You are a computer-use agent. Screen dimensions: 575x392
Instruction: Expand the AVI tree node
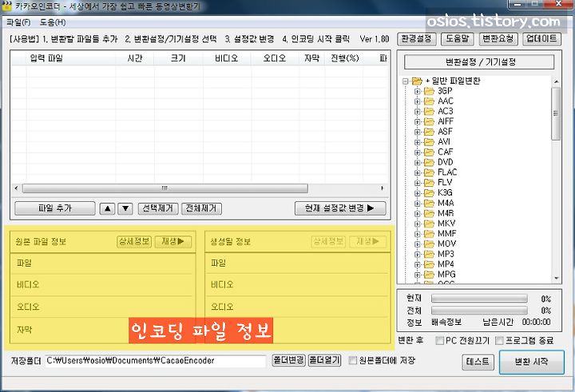[x=418, y=142]
